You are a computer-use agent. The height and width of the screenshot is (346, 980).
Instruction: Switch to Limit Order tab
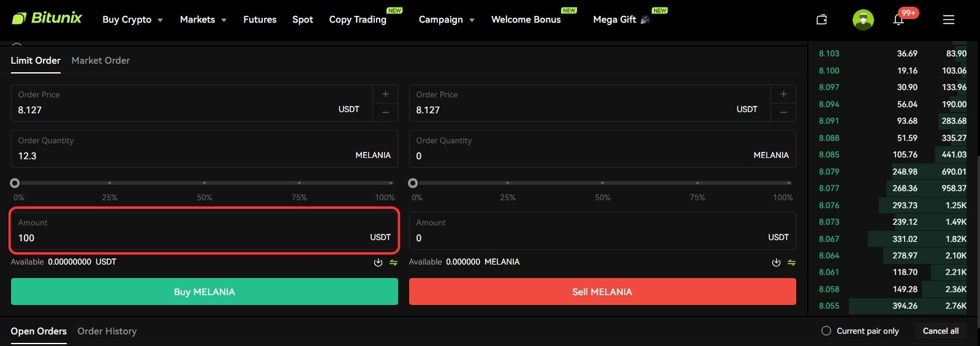pos(36,61)
